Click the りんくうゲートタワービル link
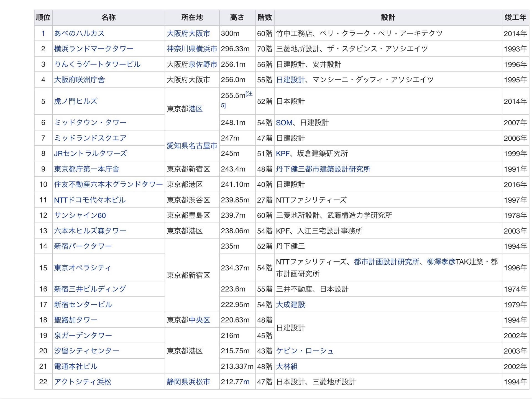 click(97, 64)
